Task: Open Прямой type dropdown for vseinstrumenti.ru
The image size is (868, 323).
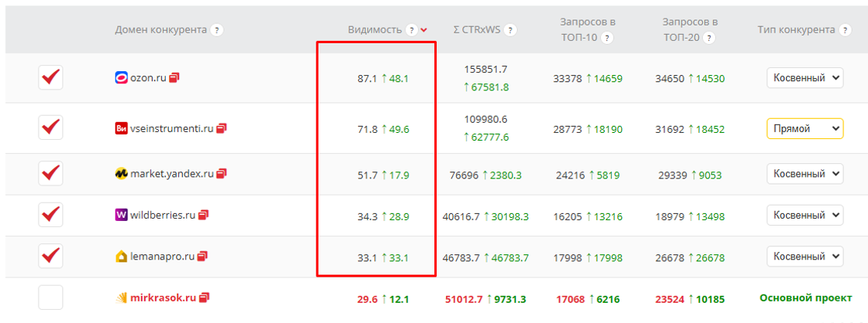Action: [x=805, y=128]
